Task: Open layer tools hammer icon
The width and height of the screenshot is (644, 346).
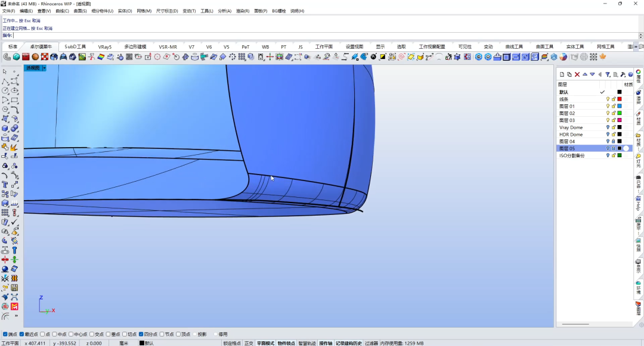Action: [623, 74]
